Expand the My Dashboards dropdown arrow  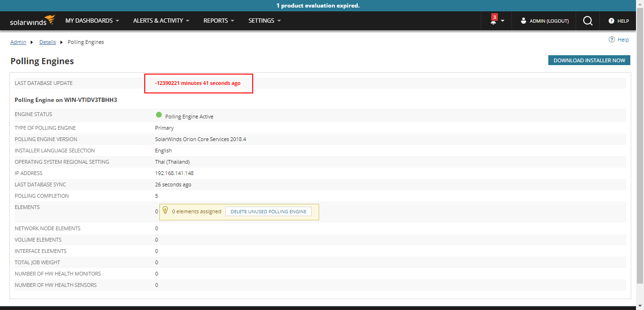(117, 21)
